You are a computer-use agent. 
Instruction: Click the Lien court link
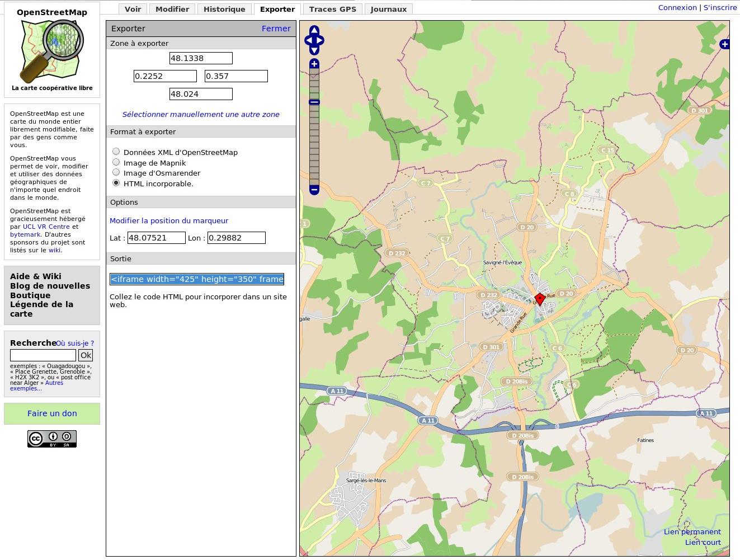pos(703,542)
